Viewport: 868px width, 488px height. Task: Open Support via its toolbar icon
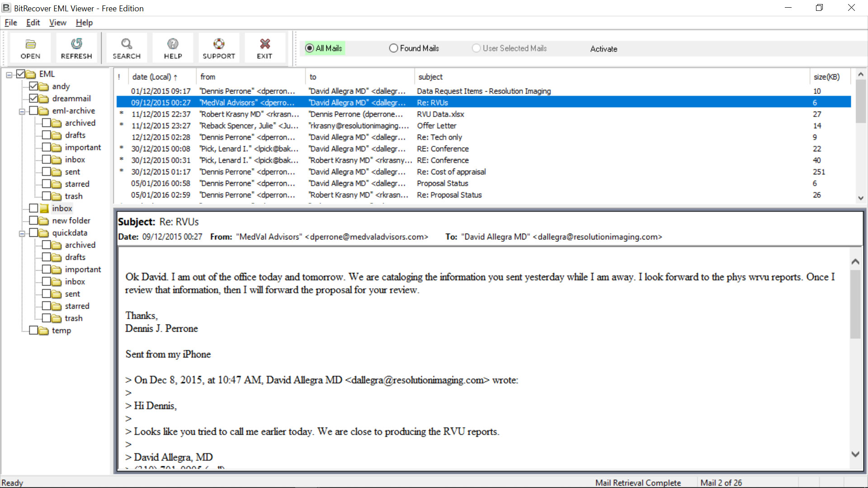point(219,47)
